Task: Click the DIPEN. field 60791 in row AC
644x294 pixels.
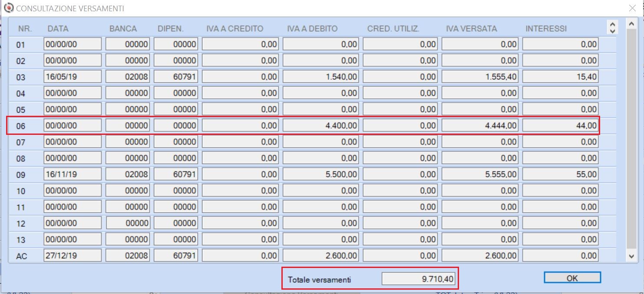Action: tap(175, 256)
